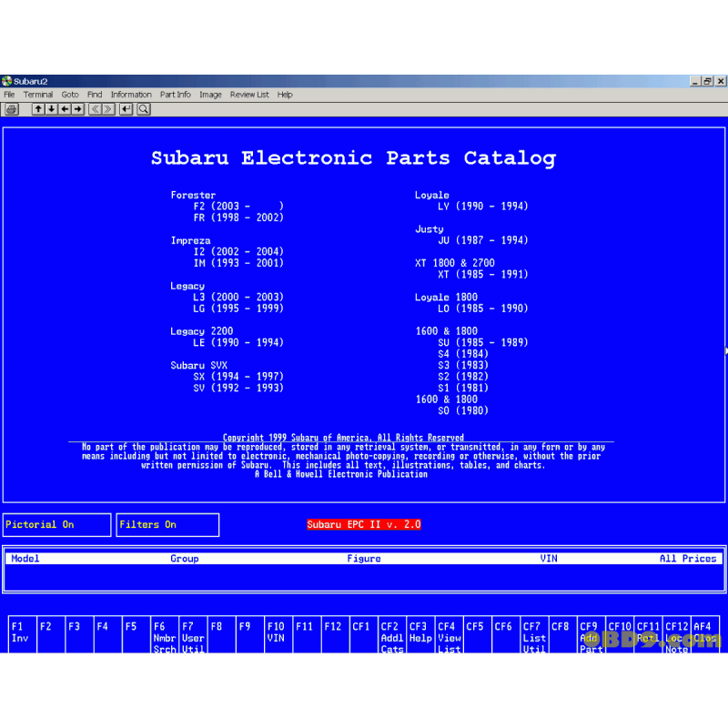Click the magnifying glass search icon
The height and width of the screenshot is (728, 728).
[x=144, y=109]
